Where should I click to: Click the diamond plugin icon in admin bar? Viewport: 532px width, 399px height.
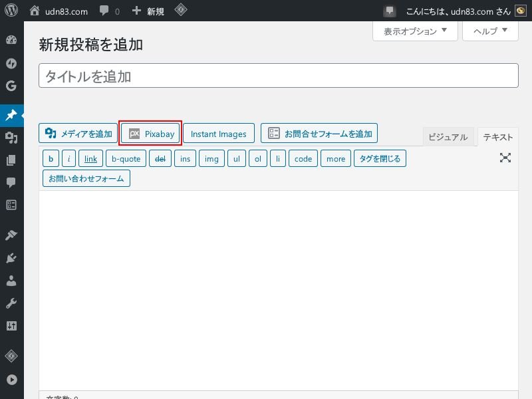tap(181, 10)
